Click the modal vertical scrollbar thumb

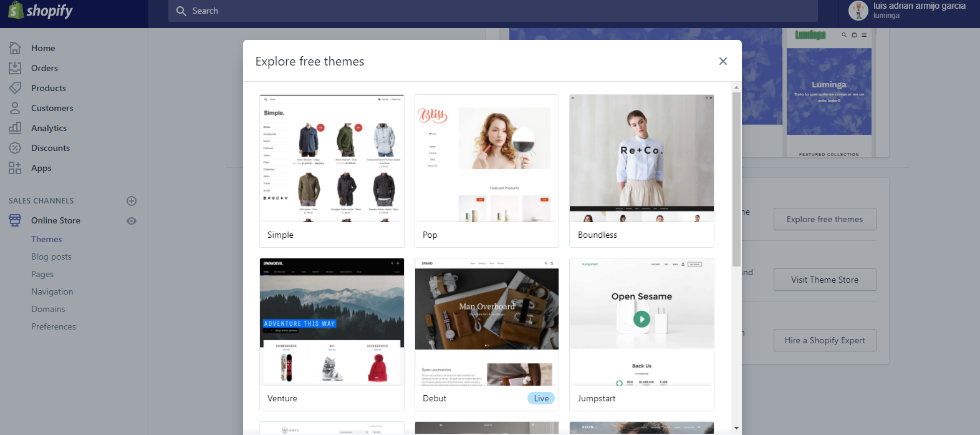736,179
